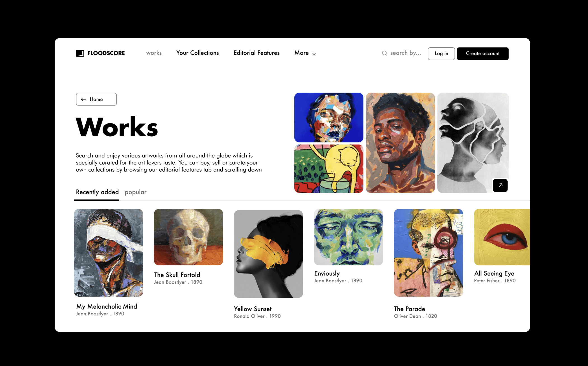View the Yellow Sunset artwork
This screenshot has width=588, height=366.
tap(269, 254)
